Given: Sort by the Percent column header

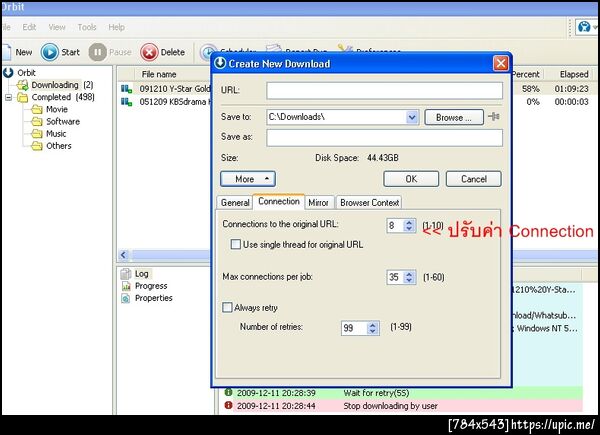Looking at the screenshot, I should point(527,74).
